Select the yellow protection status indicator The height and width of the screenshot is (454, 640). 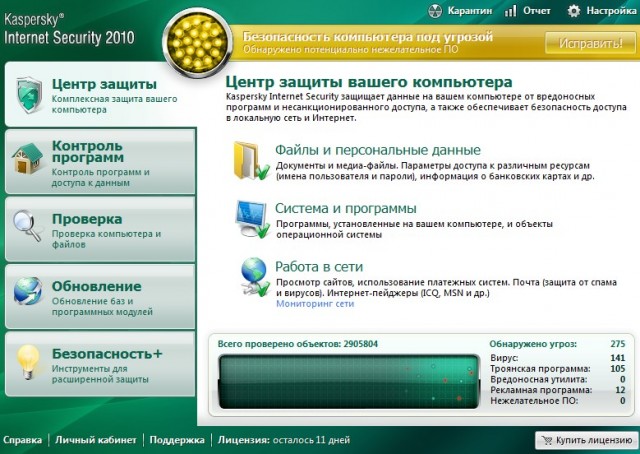tap(198, 42)
